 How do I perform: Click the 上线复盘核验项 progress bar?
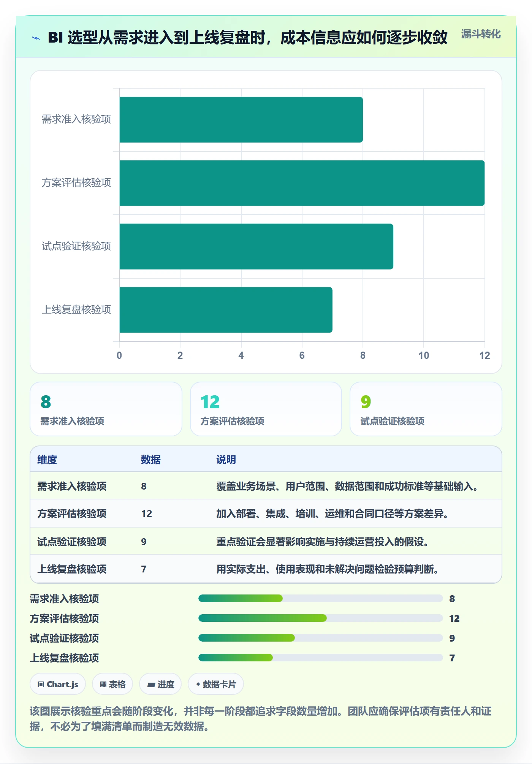(321, 658)
